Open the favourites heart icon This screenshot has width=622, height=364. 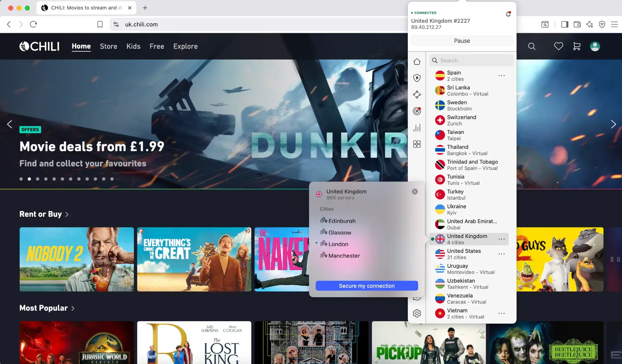coord(558,46)
